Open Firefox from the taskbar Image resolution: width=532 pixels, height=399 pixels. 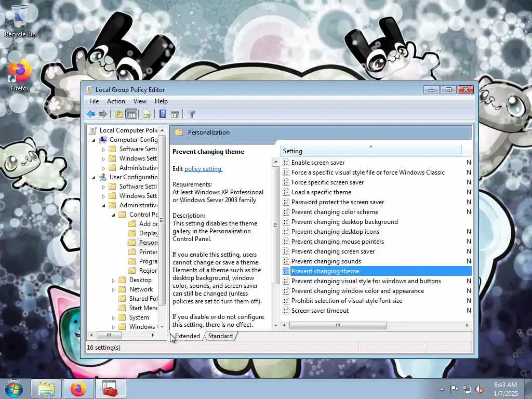pos(78,389)
